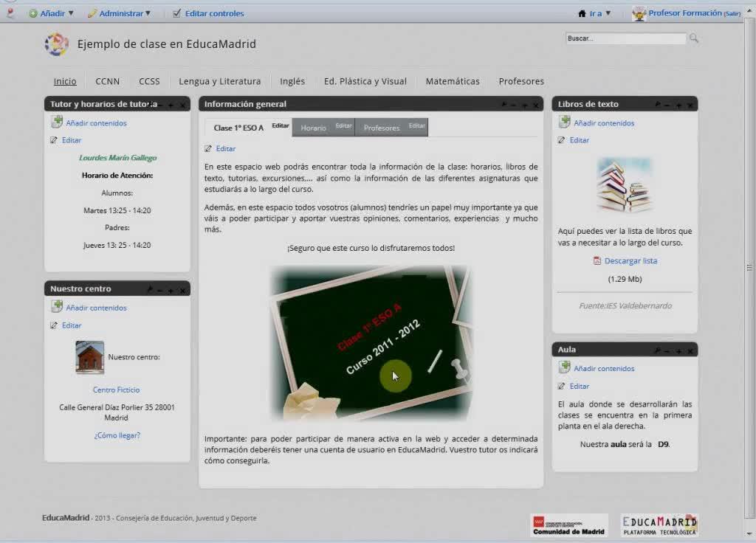This screenshot has height=543, width=756.
Task: Click the Profesor Formación avatar icon
Action: click(639, 13)
